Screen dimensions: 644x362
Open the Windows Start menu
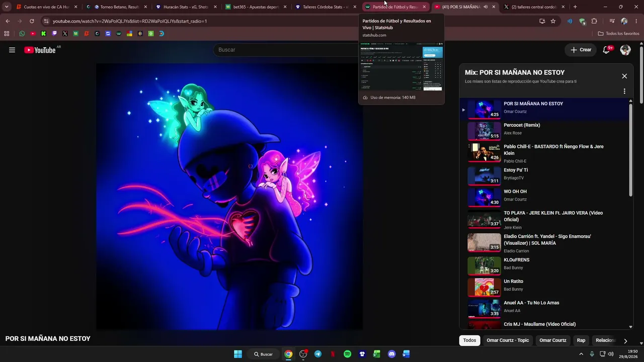(238, 354)
